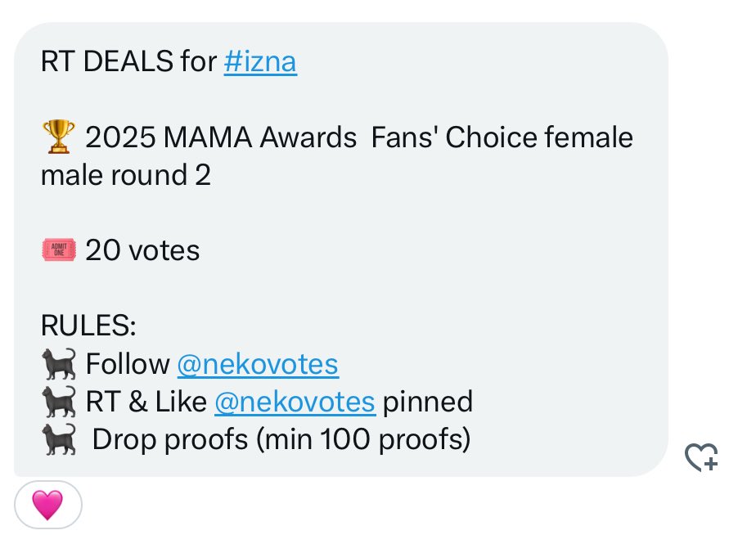Click the black cat emoji beside RT & Like
The image size is (756, 535).
(57, 402)
